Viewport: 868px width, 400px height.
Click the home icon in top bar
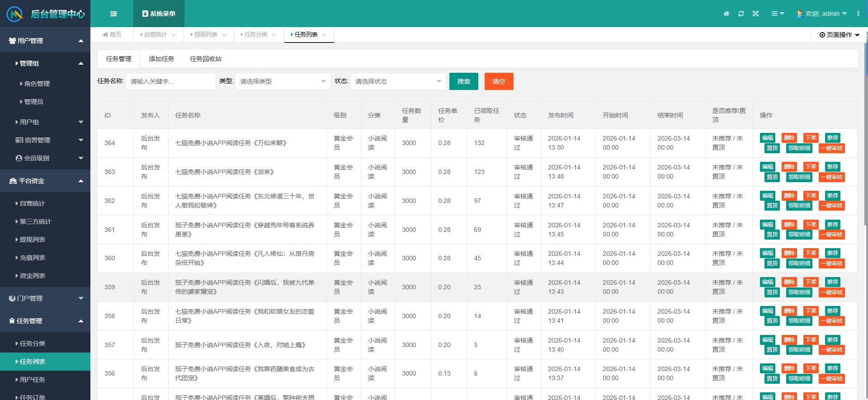click(726, 14)
